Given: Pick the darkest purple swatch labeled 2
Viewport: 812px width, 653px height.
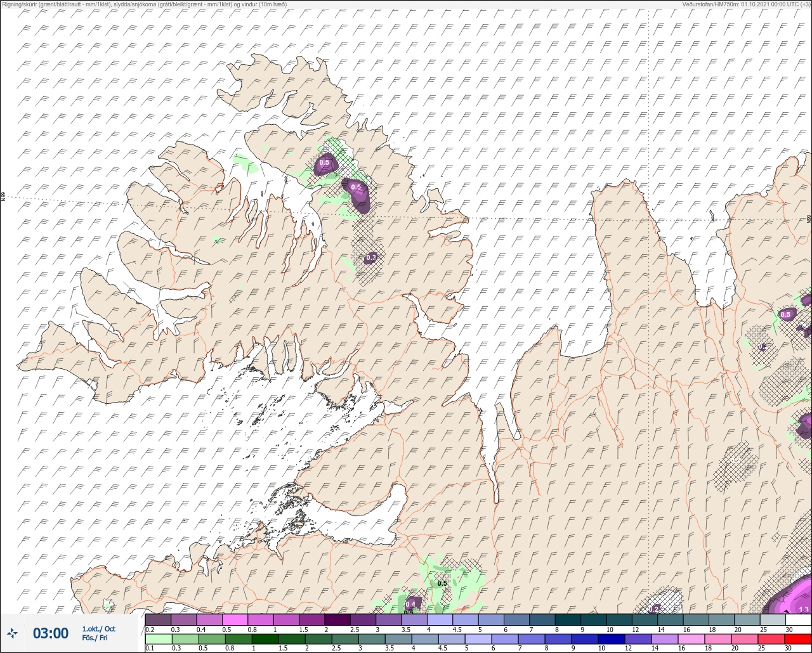Looking at the screenshot, I should (x=337, y=619).
